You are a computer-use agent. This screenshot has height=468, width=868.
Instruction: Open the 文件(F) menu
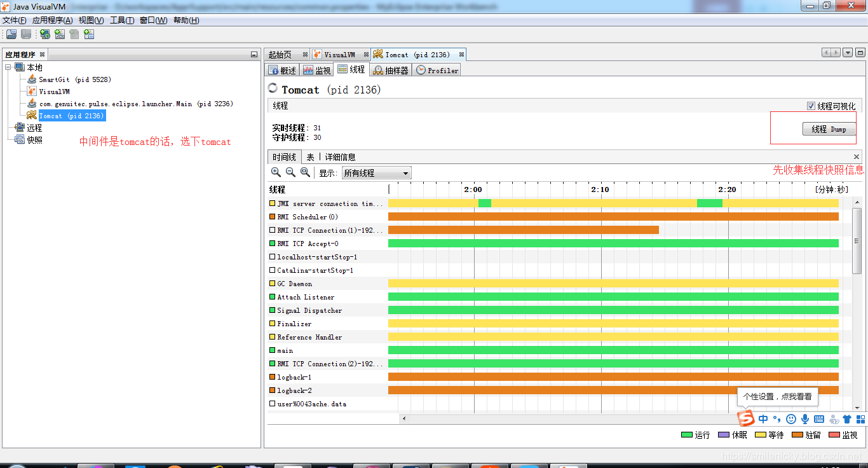pos(15,20)
